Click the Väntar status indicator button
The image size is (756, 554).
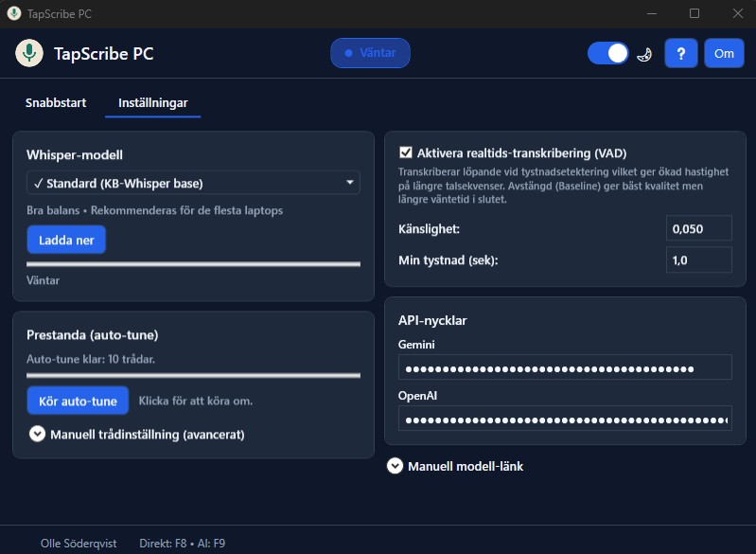370,53
